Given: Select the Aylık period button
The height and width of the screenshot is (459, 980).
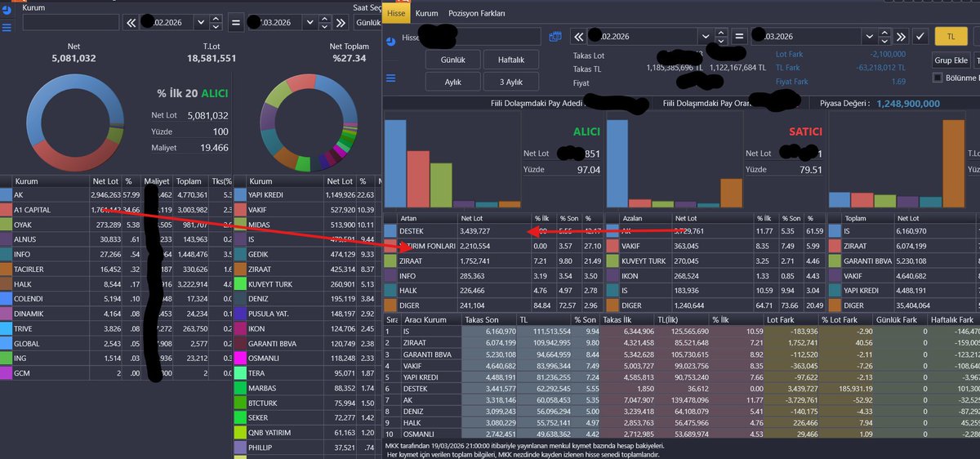Looking at the screenshot, I should (453, 82).
